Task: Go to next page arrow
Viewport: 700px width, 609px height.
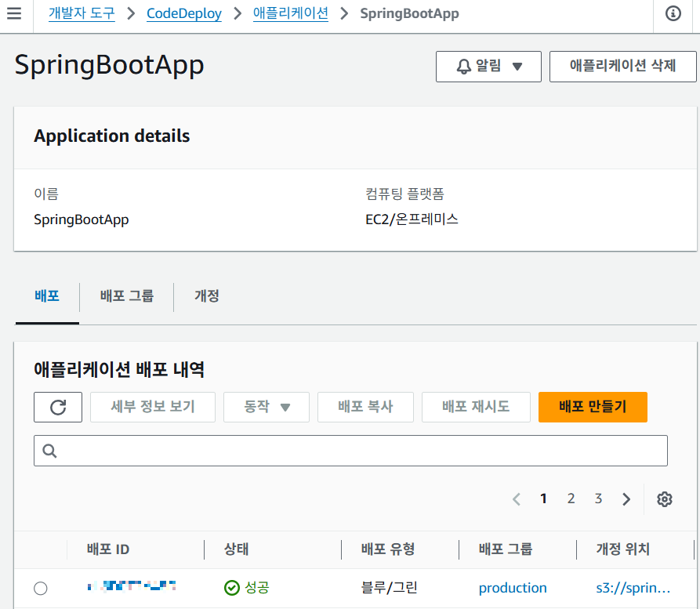Action: coord(626,498)
